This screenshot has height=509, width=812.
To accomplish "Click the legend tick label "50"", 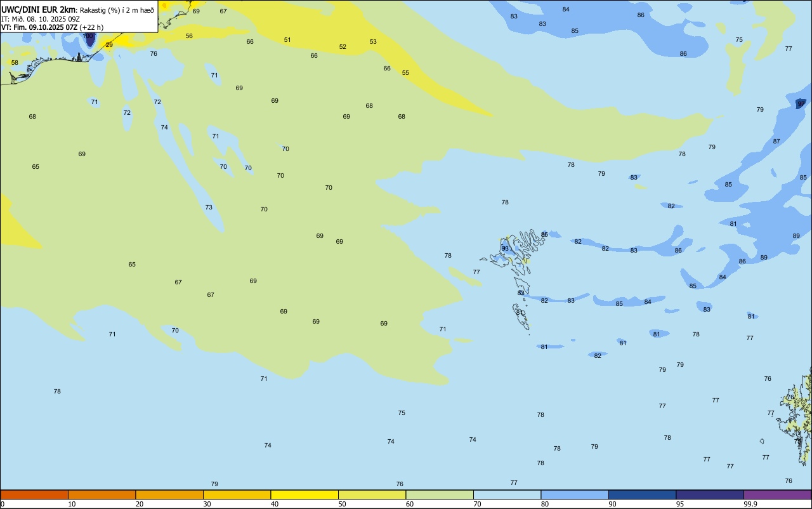I will [x=342, y=504].
